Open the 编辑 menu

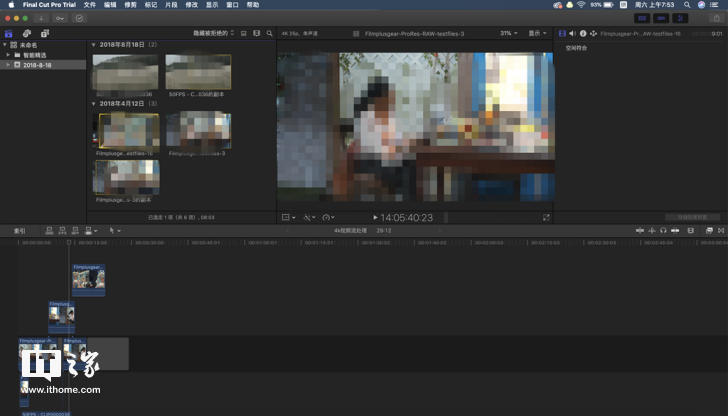[x=110, y=5]
